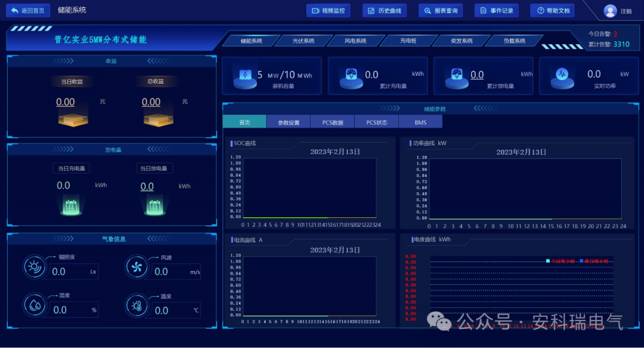Click the 装机容量 battery icon
Image resolution: width=644 pixels, height=348 pixels.
point(245,78)
